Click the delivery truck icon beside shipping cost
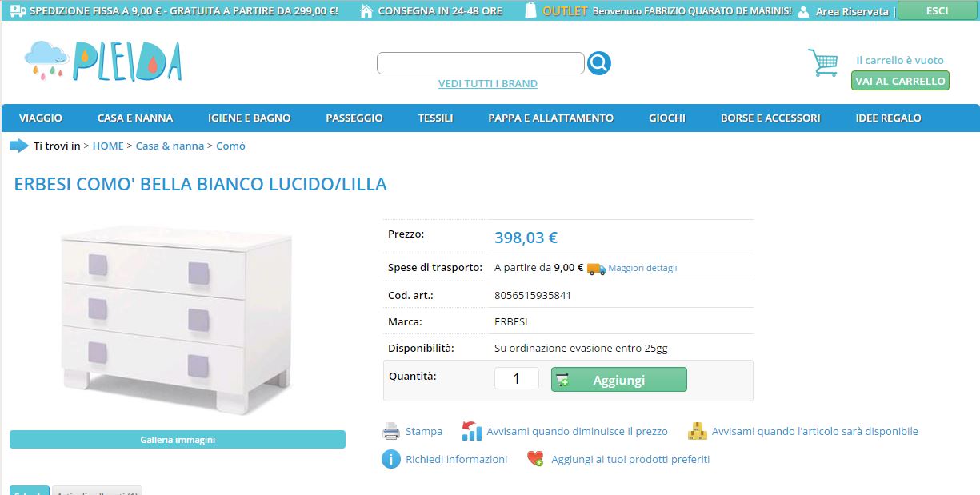The image size is (980, 495). pos(596,269)
